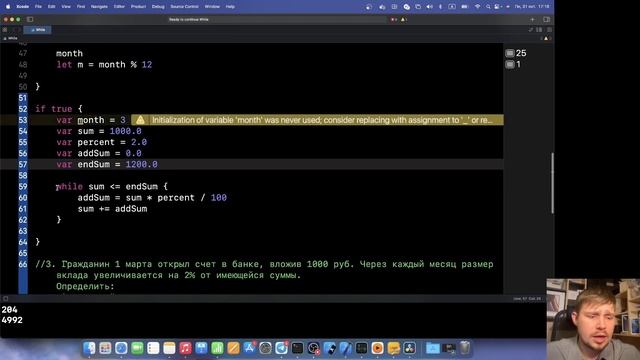Viewport: 640px width, 360px height.
Task: Open FaceTime from the dock
Action: [137, 348]
